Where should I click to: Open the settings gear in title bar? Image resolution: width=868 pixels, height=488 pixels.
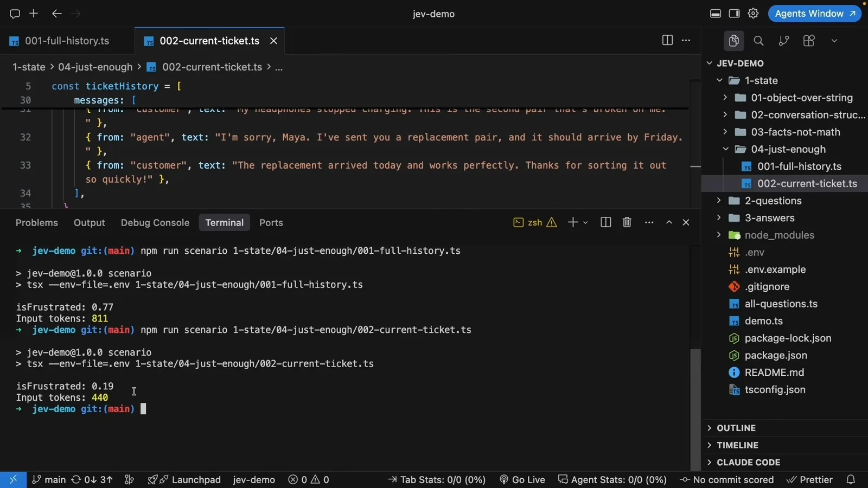[753, 14]
